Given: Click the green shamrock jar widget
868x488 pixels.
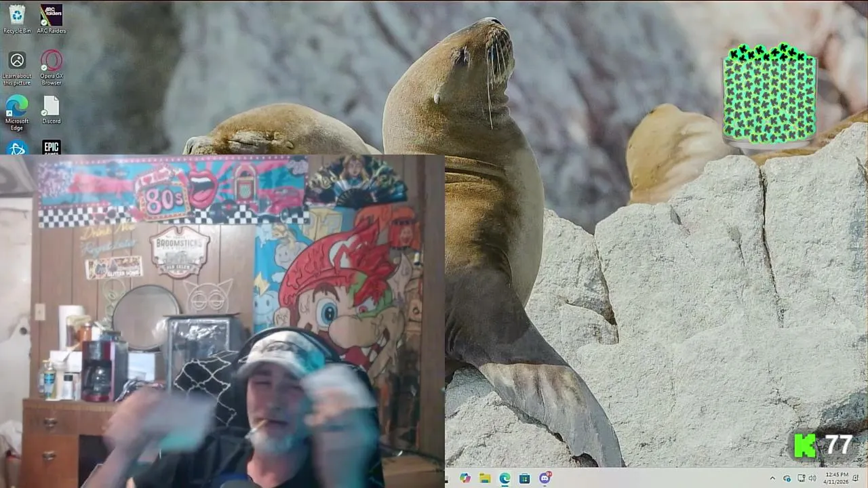Looking at the screenshot, I should (770, 95).
